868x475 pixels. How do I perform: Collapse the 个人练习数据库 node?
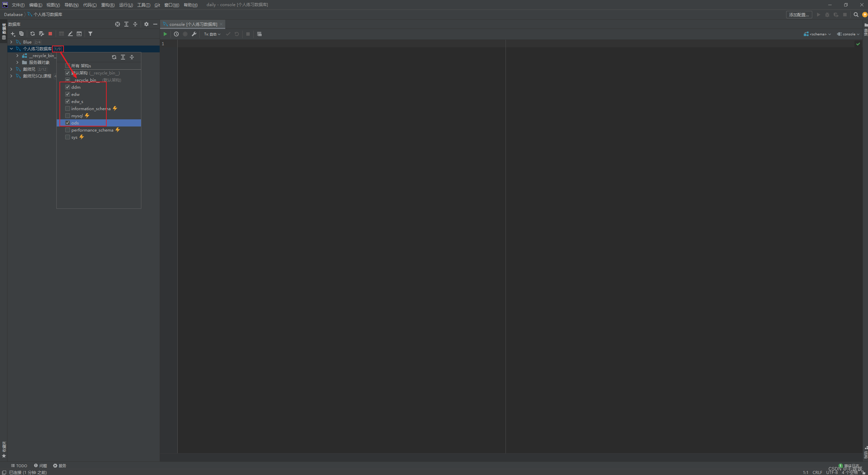(x=11, y=49)
